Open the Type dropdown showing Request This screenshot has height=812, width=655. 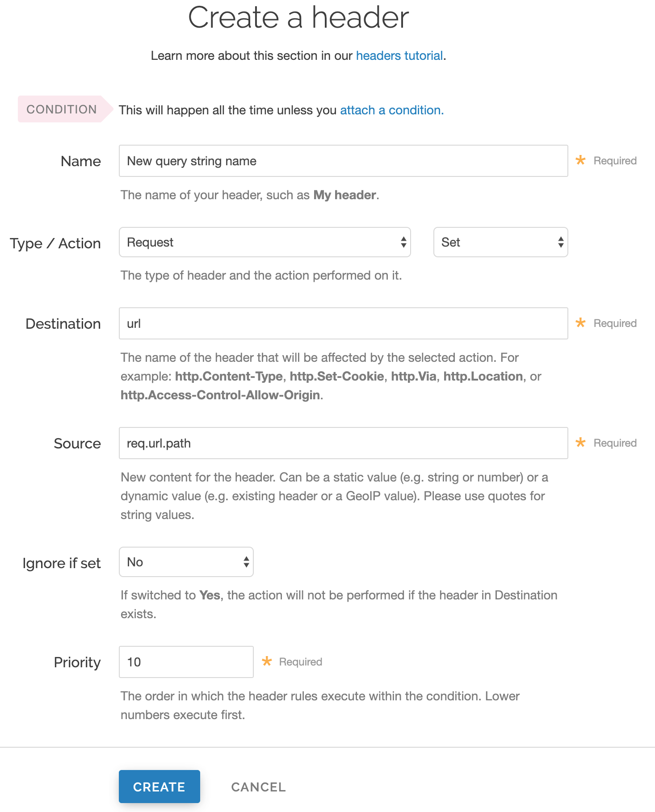[x=265, y=242]
